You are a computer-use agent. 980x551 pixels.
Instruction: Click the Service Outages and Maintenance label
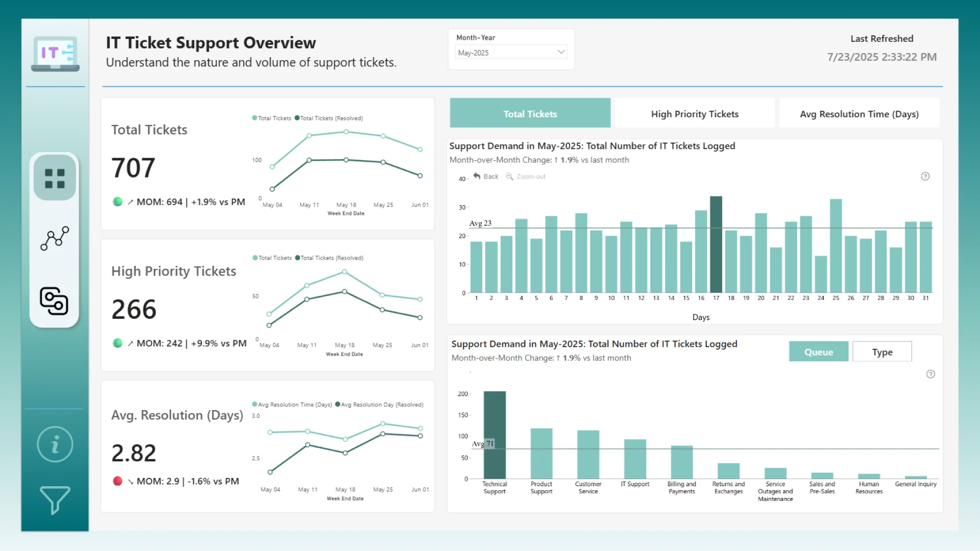click(775, 491)
